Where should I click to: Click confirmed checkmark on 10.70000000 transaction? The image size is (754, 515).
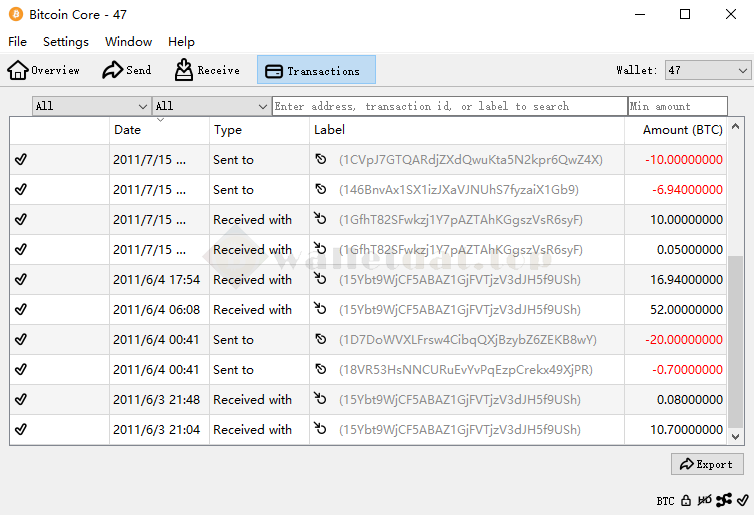tap(21, 430)
